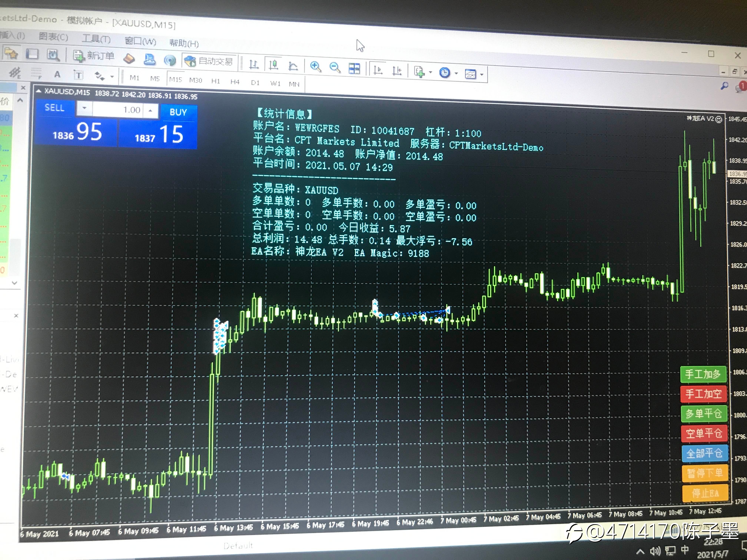Click the blue SELL button
The height and width of the screenshot is (560, 747).
[54, 108]
